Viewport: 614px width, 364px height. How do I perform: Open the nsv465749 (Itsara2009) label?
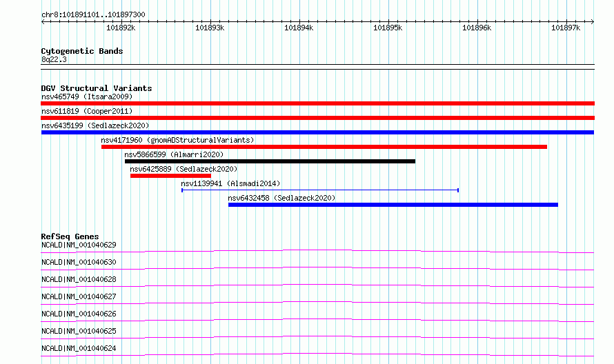coord(87,97)
